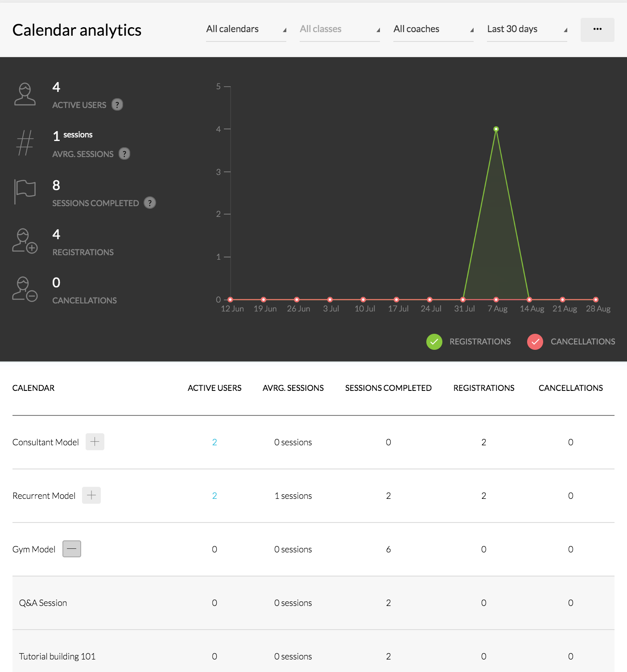Click the Sessions Completed help icon

point(150,203)
